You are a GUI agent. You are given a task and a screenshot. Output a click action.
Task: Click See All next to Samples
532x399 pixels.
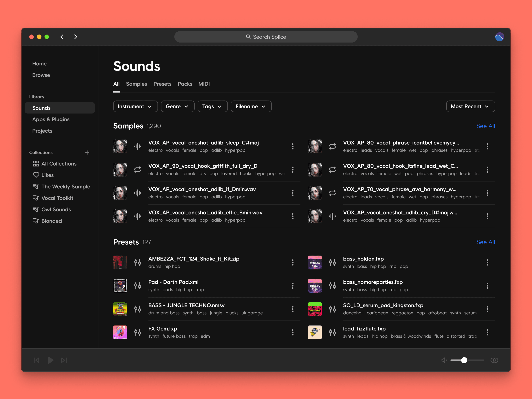(485, 126)
